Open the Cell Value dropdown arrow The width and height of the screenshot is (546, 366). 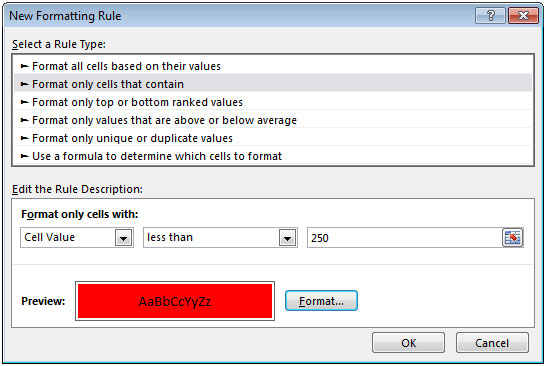[x=124, y=238]
